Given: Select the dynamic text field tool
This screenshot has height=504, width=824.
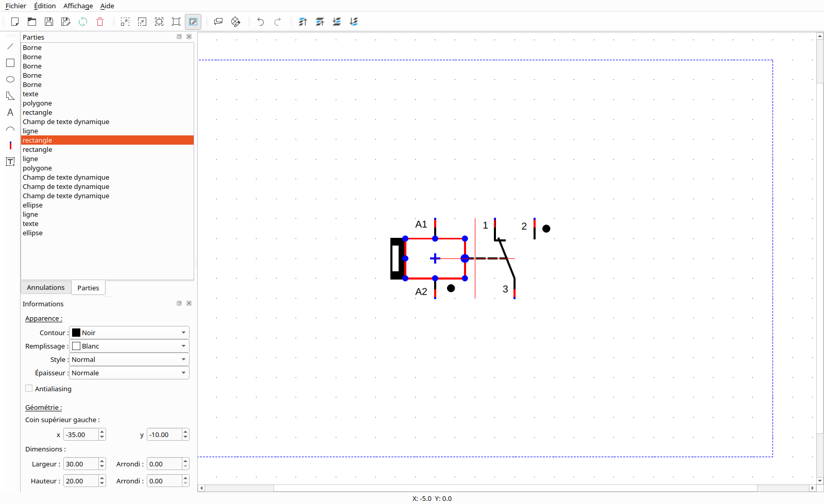Looking at the screenshot, I should (10, 162).
